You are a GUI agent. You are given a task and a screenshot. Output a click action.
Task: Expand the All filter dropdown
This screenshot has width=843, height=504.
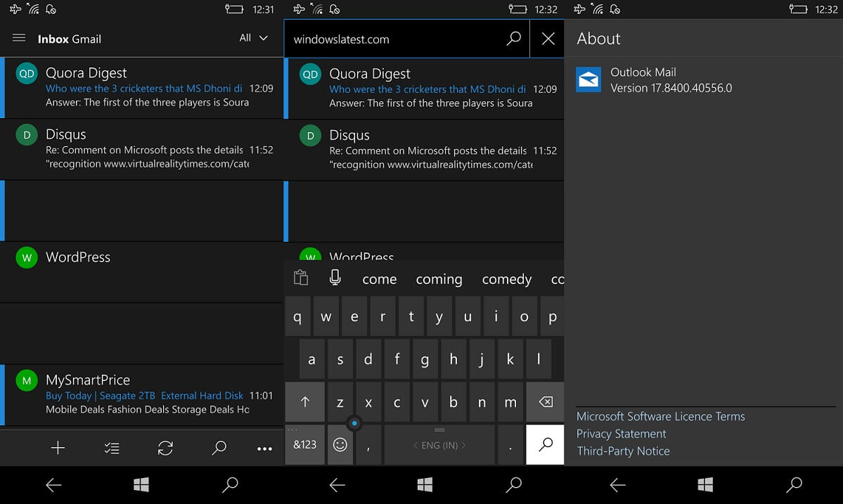coord(254,38)
